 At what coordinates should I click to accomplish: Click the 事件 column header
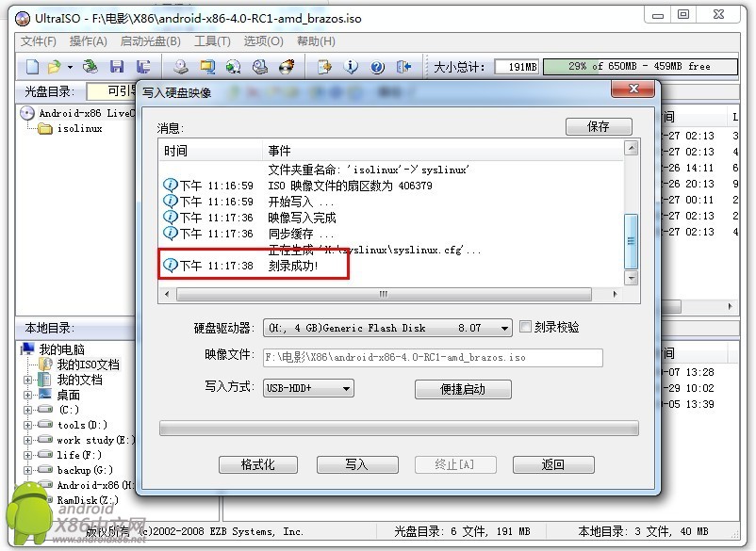(442, 151)
